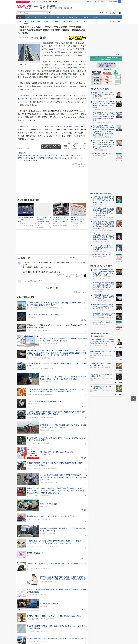Open the ランキング tab

point(86,17)
